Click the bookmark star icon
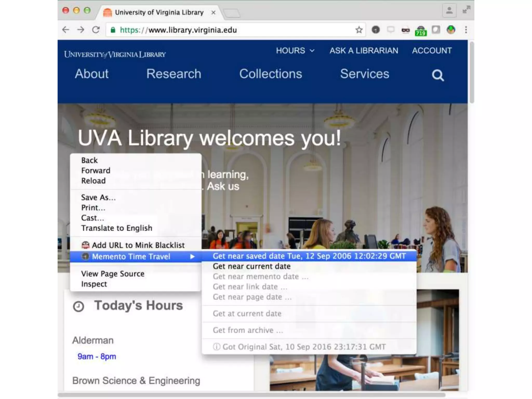 coord(359,30)
